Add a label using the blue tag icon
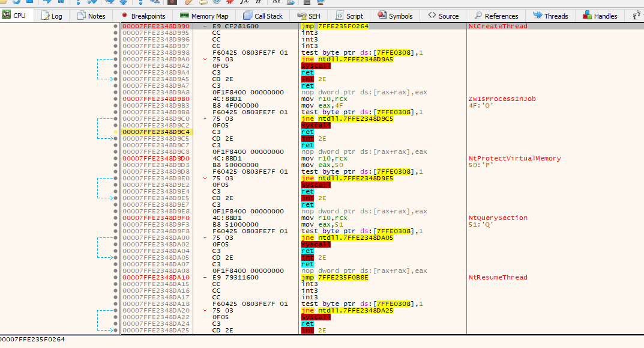 pyautogui.click(x=216, y=4)
